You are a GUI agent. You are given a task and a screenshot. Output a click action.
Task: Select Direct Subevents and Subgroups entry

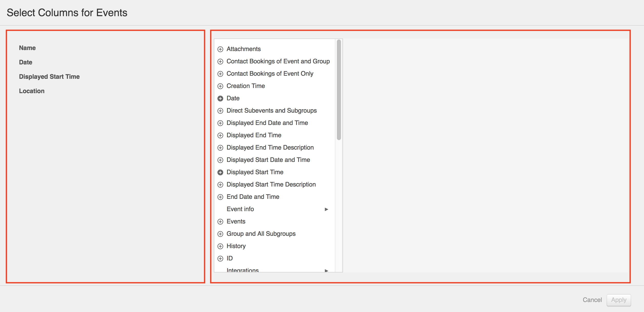click(x=271, y=111)
